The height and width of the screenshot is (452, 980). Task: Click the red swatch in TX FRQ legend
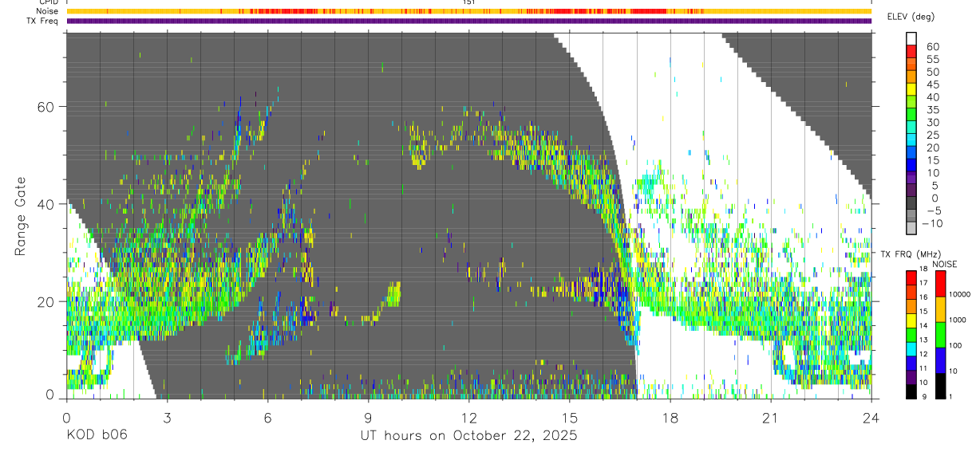(x=911, y=277)
